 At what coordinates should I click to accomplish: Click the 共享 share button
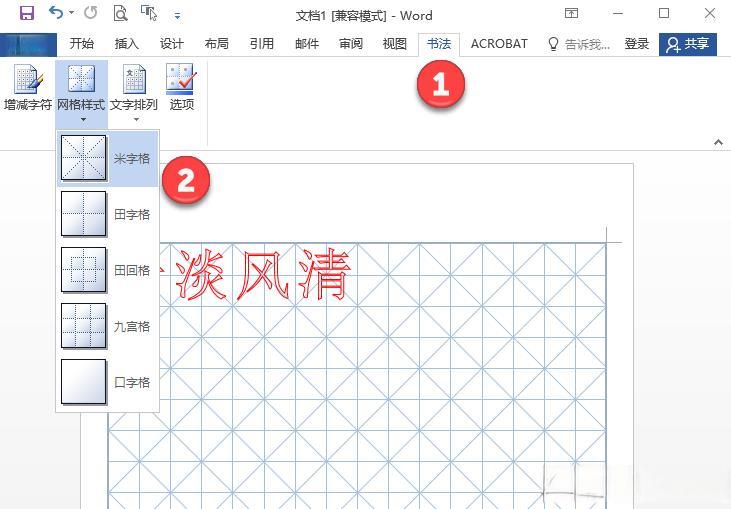(x=688, y=44)
